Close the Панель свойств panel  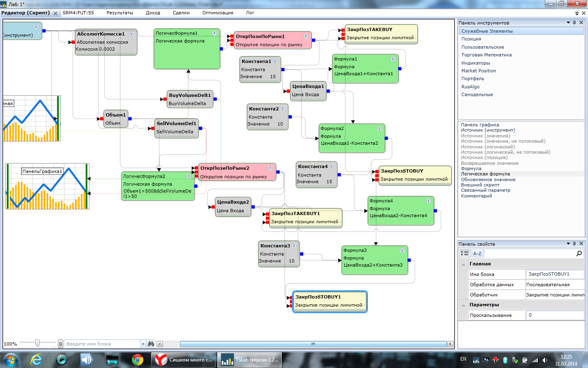tap(581, 244)
